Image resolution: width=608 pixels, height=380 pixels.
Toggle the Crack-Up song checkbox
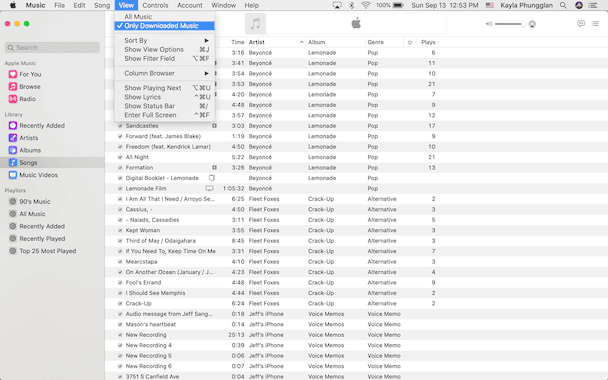[x=120, y=304]
